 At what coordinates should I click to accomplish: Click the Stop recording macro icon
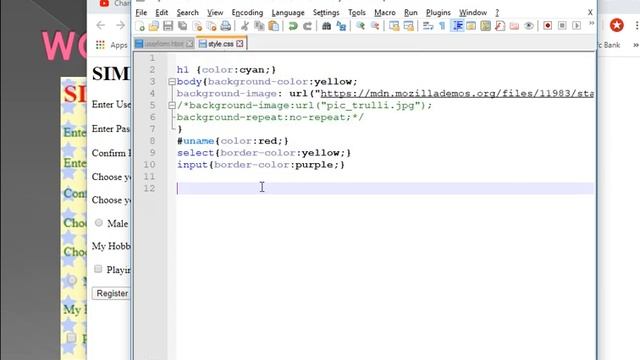(x=562, y=26)
